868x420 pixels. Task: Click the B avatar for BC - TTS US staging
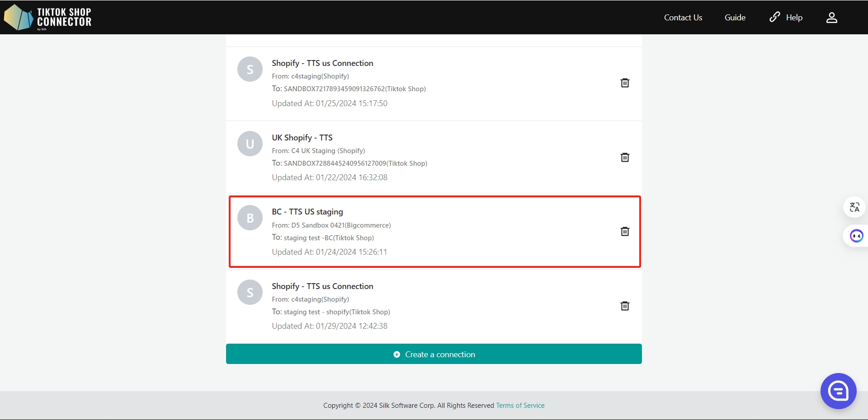click(x=250, y=218)
